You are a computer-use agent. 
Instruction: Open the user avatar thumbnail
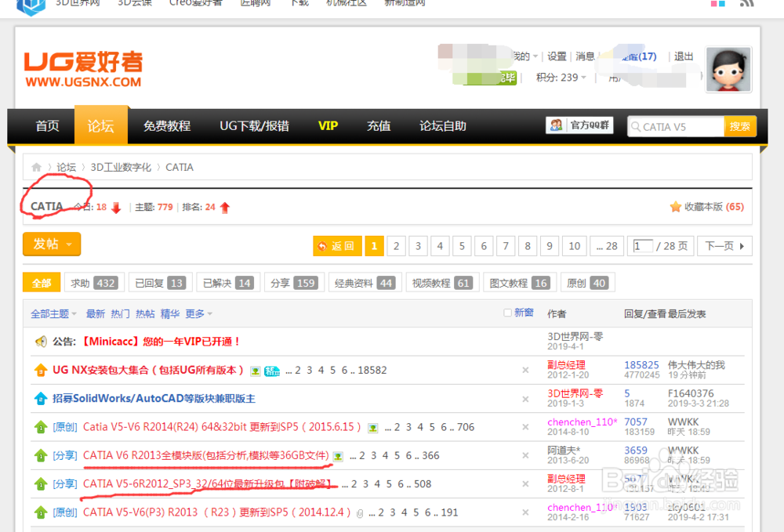pos(728,70)
